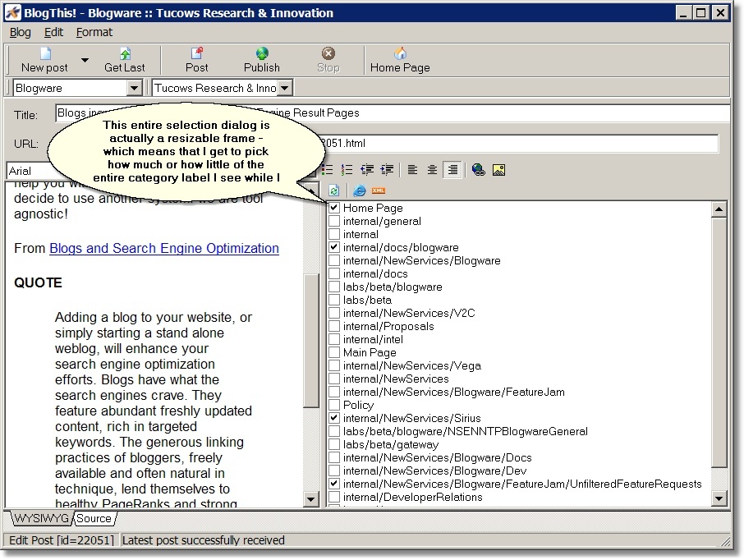Check internal/NewServices/Vega category
The width and height of the screenshot is (744, 560).
point(334,365)
